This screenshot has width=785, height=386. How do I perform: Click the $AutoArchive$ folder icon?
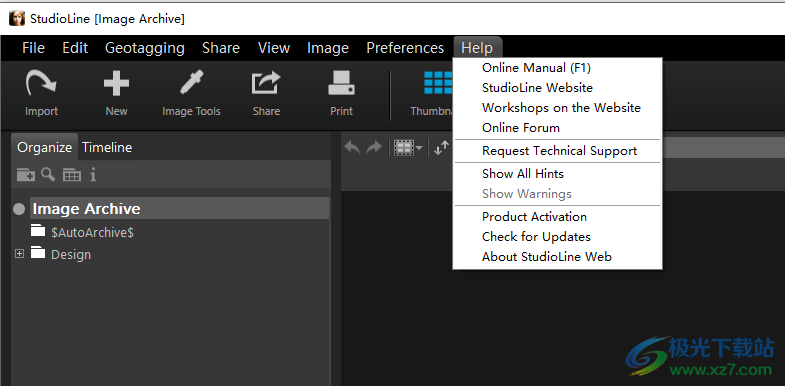coord(38,231)
